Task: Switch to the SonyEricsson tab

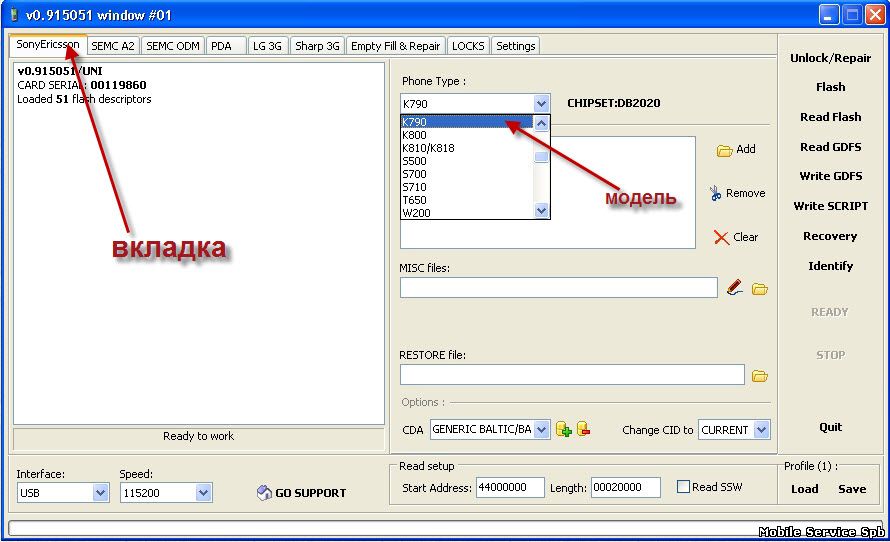Action: 48,44
